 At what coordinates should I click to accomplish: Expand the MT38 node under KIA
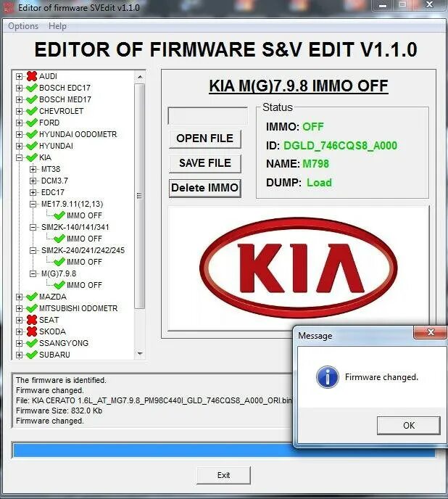click(33, 169)
